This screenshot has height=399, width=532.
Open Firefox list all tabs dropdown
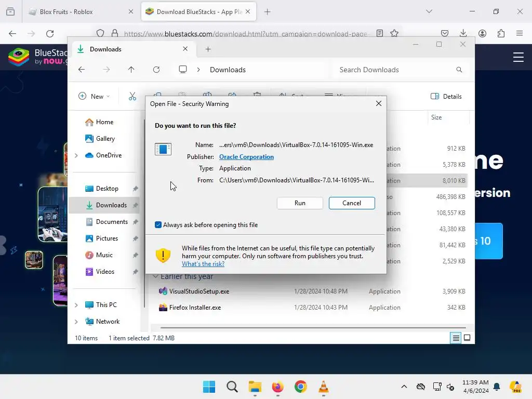(x=429, y=11)
